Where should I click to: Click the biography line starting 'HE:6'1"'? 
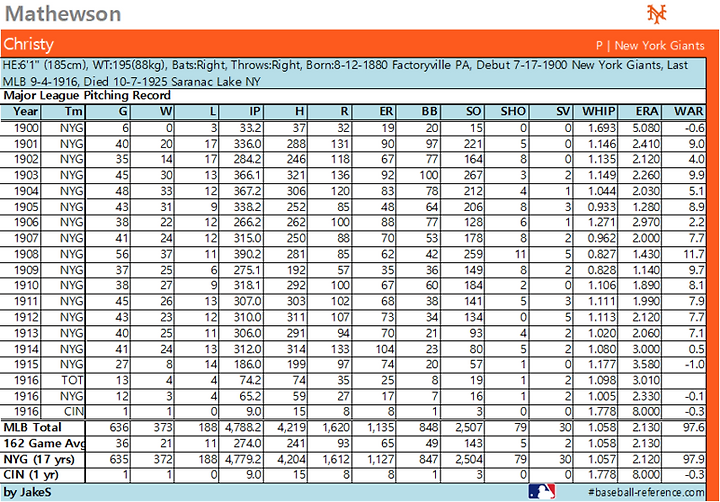coord(345,65)
